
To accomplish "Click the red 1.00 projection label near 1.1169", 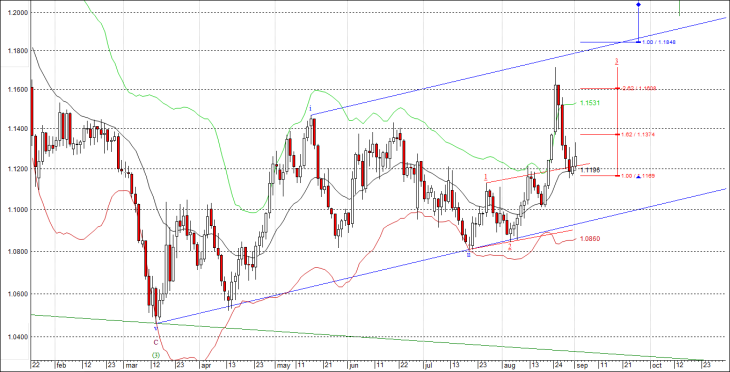I will pos(638,176).
